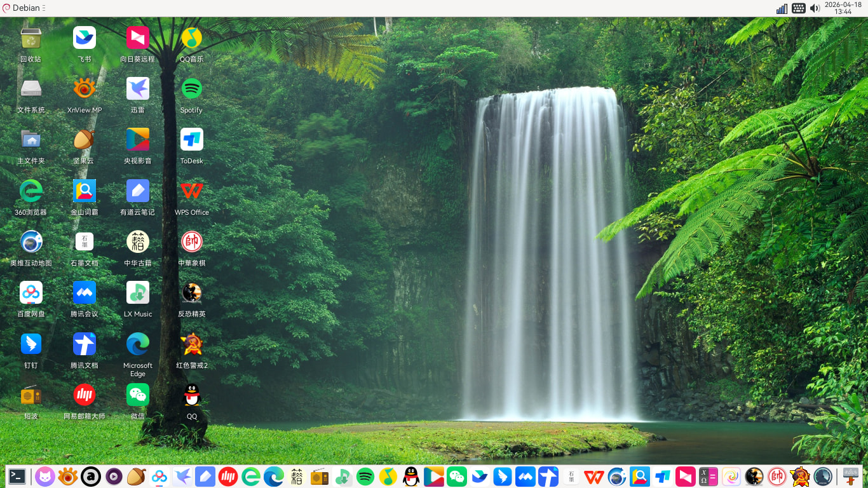Screen dimensions: 868x488
Task: Launch the terminal from the dock
Action: point(17,476)
